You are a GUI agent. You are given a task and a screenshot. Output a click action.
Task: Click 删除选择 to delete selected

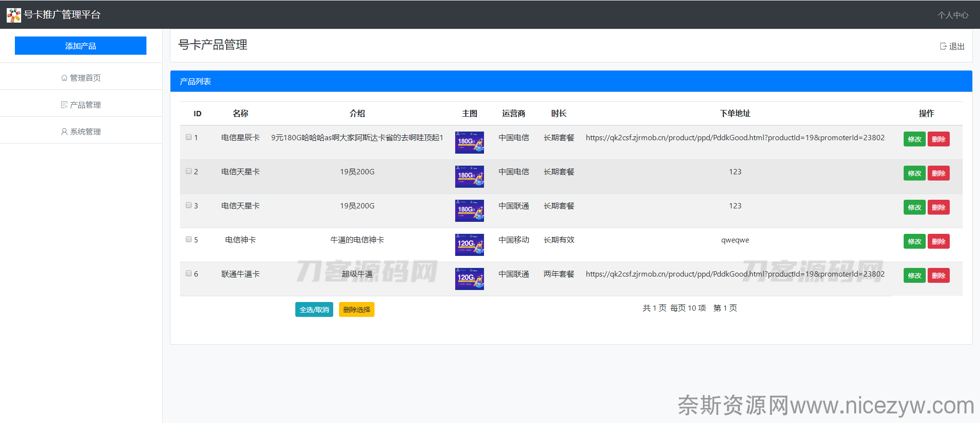point(356,310)
